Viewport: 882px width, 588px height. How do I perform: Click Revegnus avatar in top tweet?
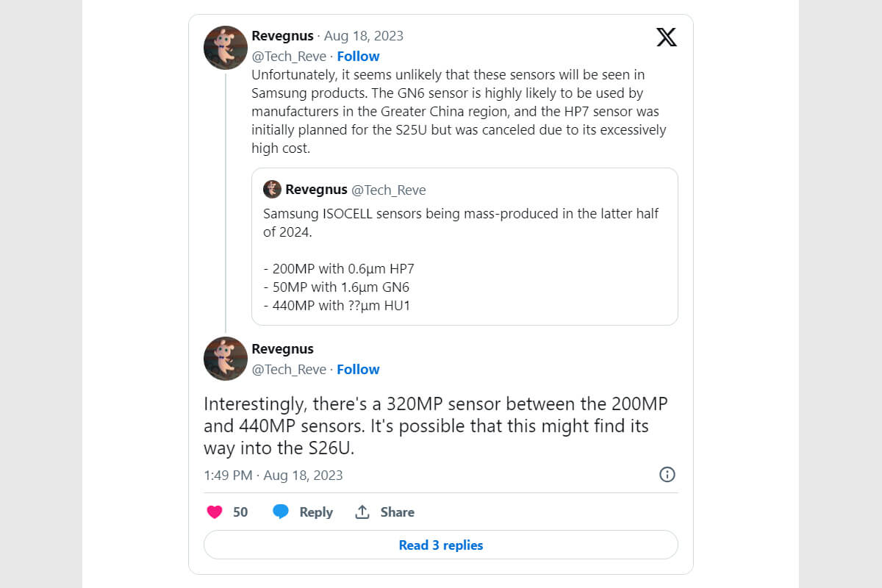tap(225, 48)
